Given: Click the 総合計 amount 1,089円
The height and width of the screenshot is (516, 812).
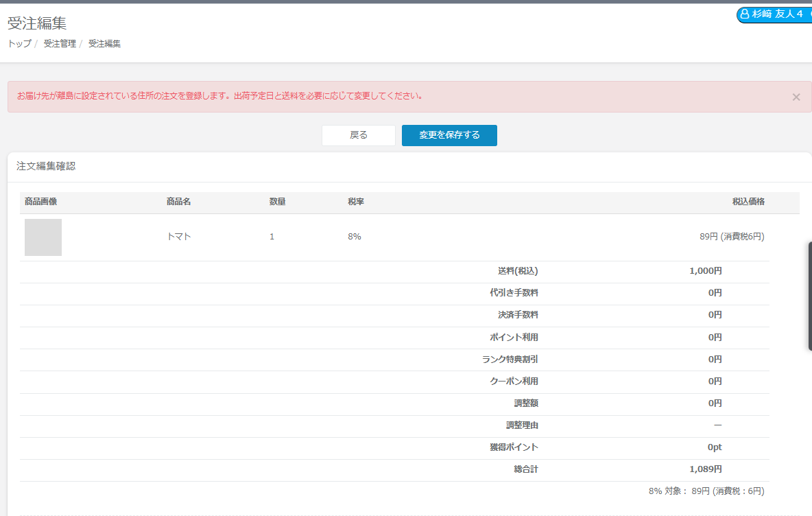Looking at the screenshot, I should tap(705, 470).
